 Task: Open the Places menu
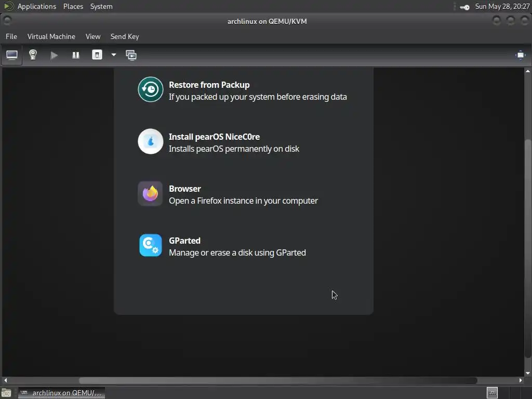coord(73,6)
